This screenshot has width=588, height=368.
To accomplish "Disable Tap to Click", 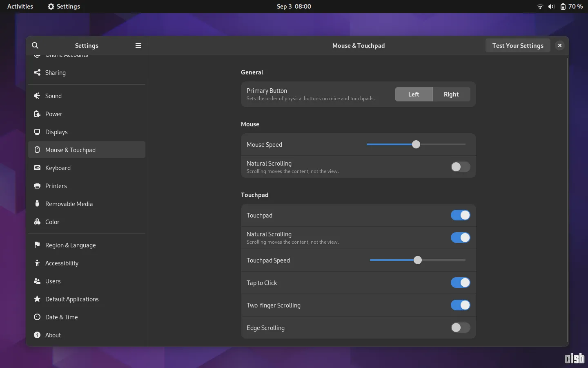I will (460, 283).
